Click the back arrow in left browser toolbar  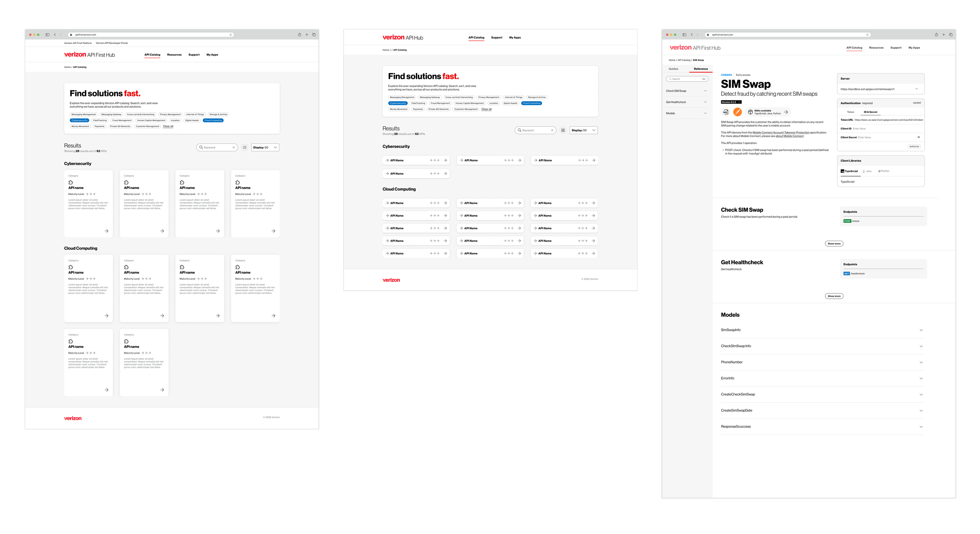(55, 35)
